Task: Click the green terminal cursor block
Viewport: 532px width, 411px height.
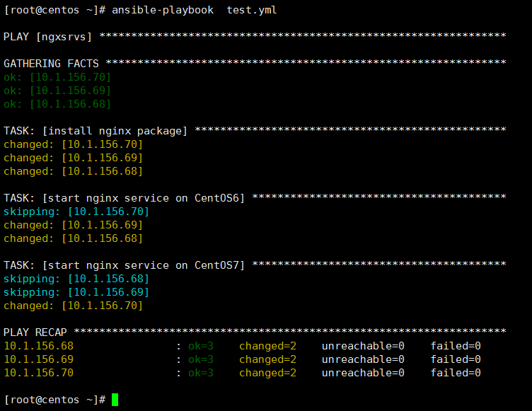Action: click(115, 400)
